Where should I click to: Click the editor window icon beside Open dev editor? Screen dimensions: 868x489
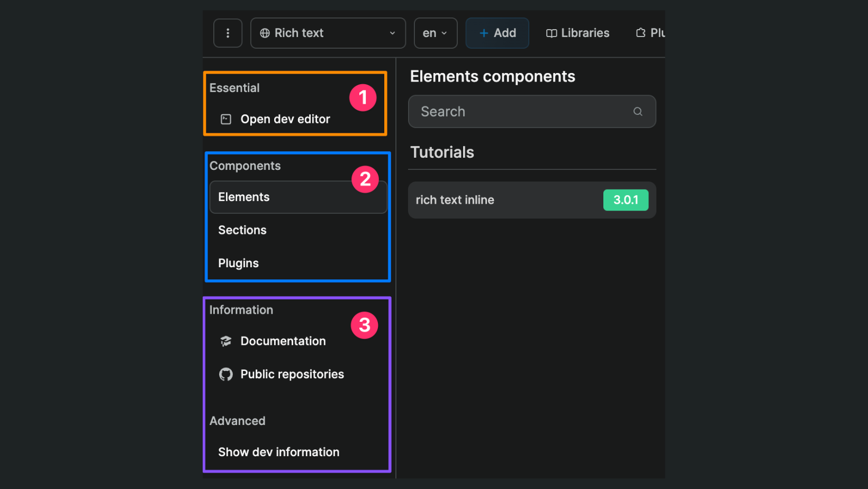coord(225,119)
